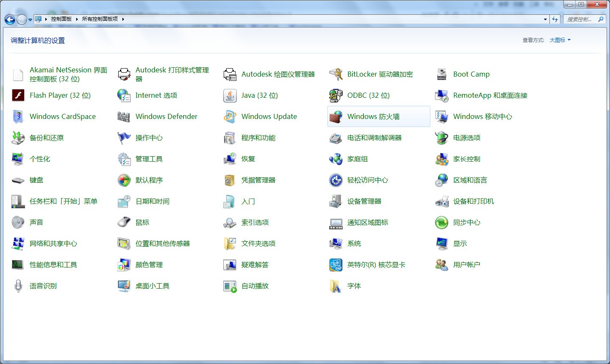Viewport: 610px width, 364px height.
Task: Open the 程序和功能 link
Action: point(258,138)
